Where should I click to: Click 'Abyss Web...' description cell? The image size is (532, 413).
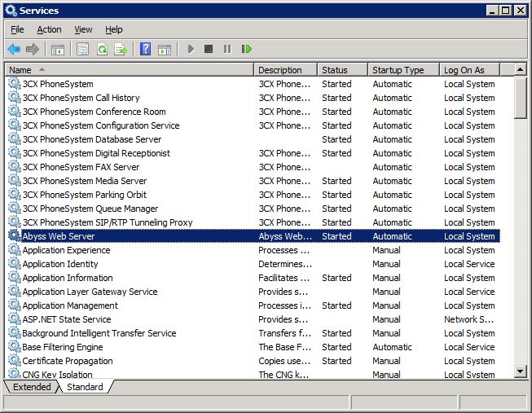coord(285,236)
